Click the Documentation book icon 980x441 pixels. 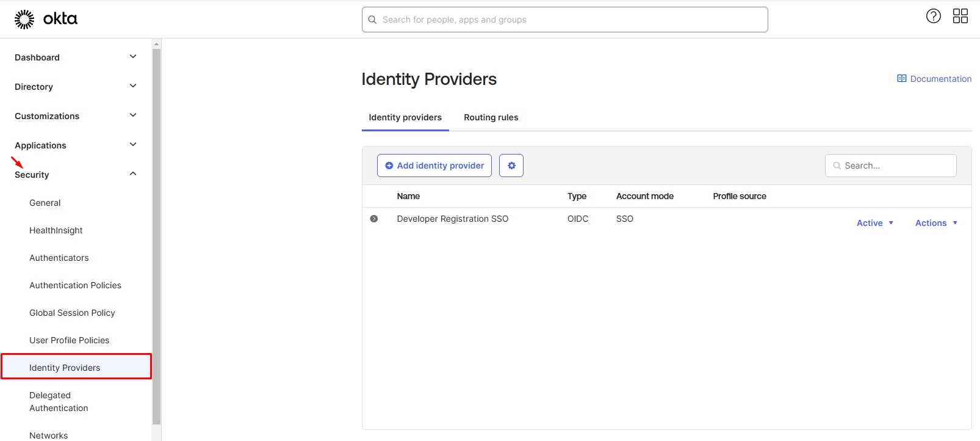pyautogui.click(x=901, y=79)
